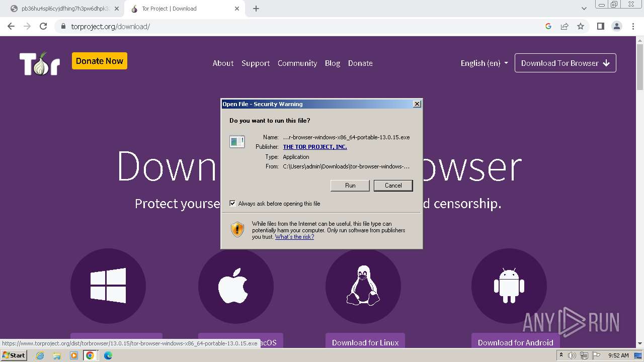Image resolution: width=644 pixels, height=362 pixels.
Task: Close the Tor Project Download tab
Action: click(x=237, y=9)
